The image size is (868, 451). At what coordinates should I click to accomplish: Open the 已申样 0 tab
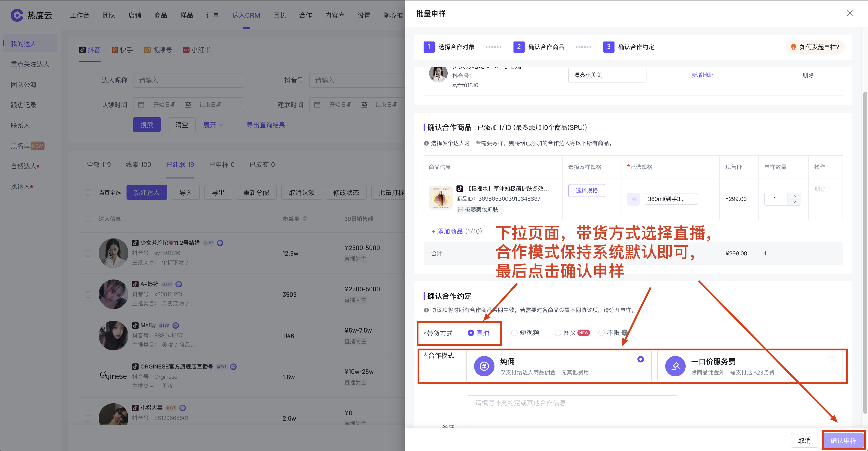tap(221, 165)
